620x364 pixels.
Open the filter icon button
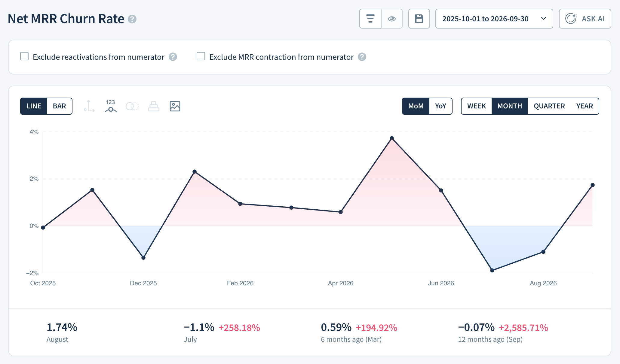[370, 19]
